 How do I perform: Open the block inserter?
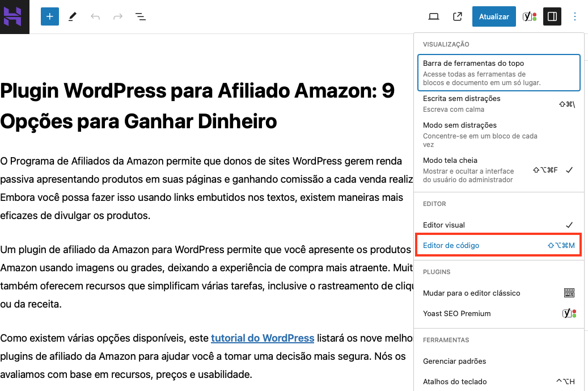tap(49, 16)
